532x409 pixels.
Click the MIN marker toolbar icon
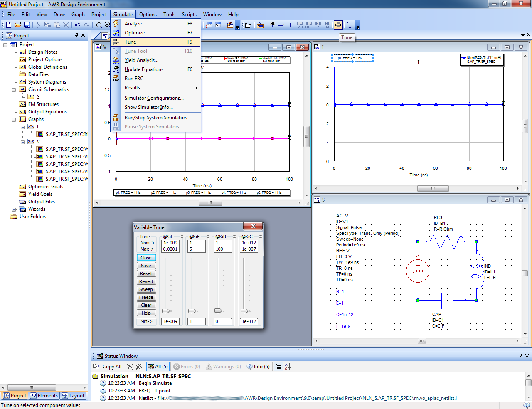click(308, 25)
